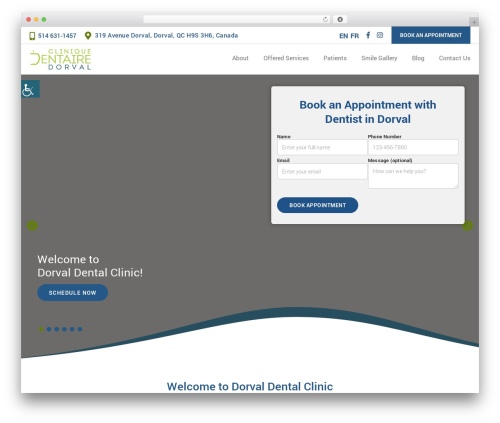Focus the Message (optional) text area
The height and width of the screenshot is (423, 500).
[x=413, y=176]
